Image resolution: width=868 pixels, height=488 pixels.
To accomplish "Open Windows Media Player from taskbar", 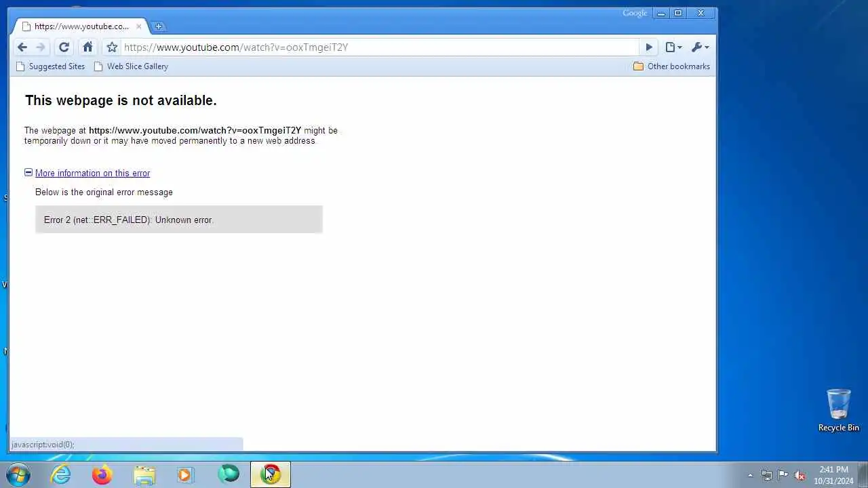I will point(185,474).
